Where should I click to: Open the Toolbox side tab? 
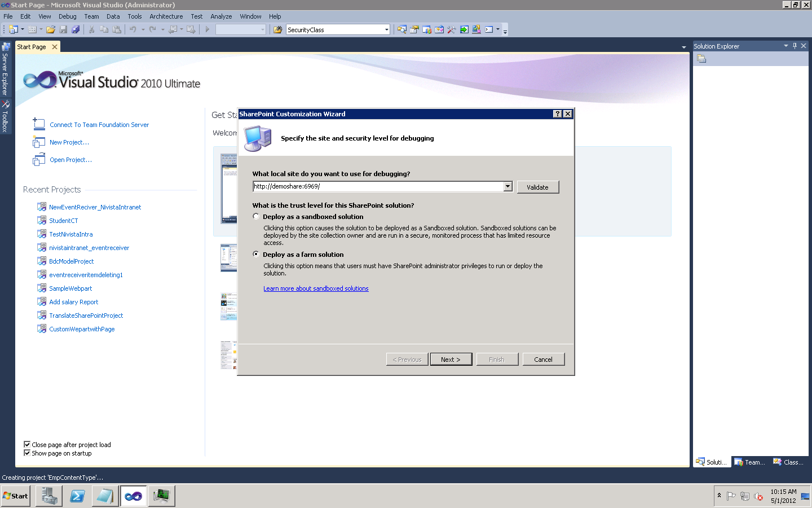point(5,117)
